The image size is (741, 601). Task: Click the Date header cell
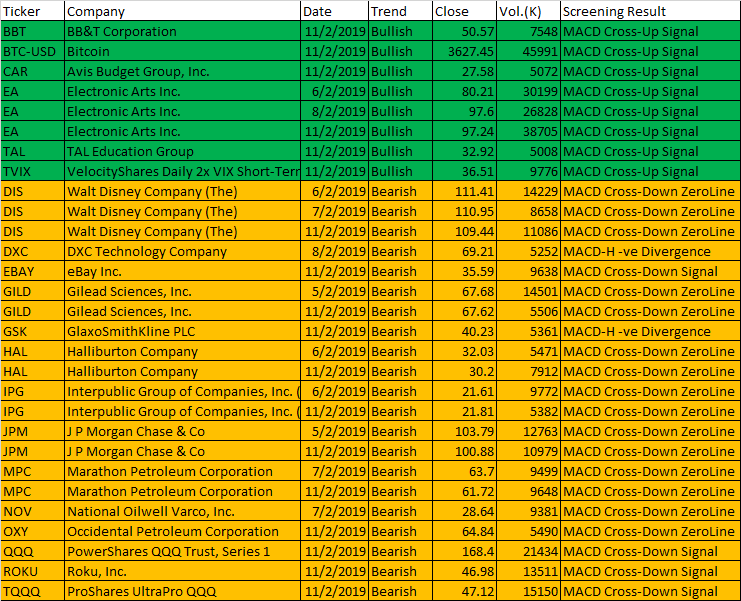coord(335,11)
